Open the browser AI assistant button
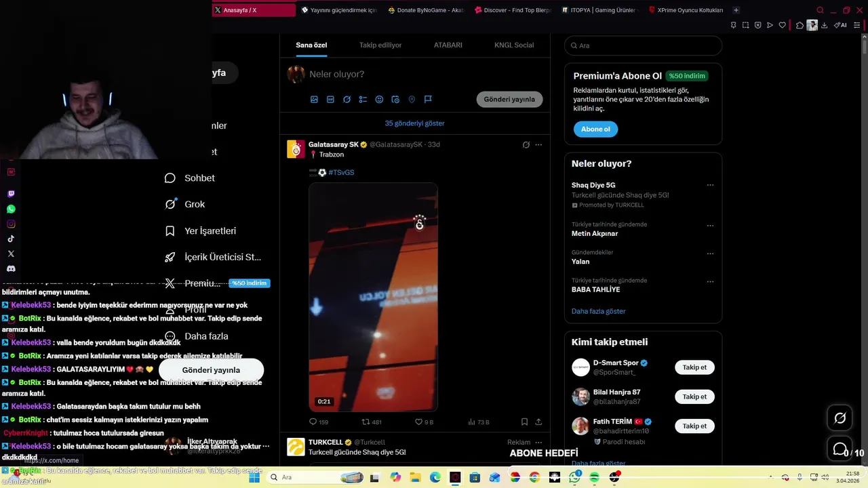The image size is (868, 488). click(840, 25)
